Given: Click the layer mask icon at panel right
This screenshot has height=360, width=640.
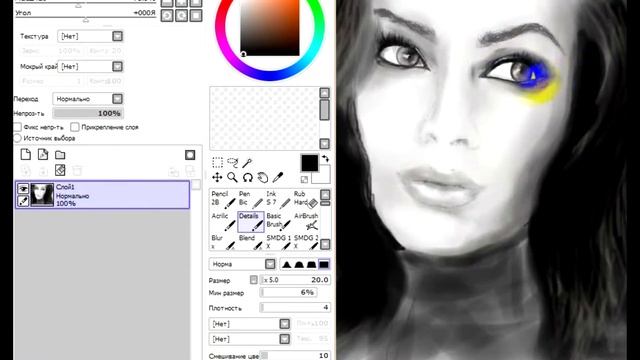Looking at the screenshot, I should [x=190, y=155].
